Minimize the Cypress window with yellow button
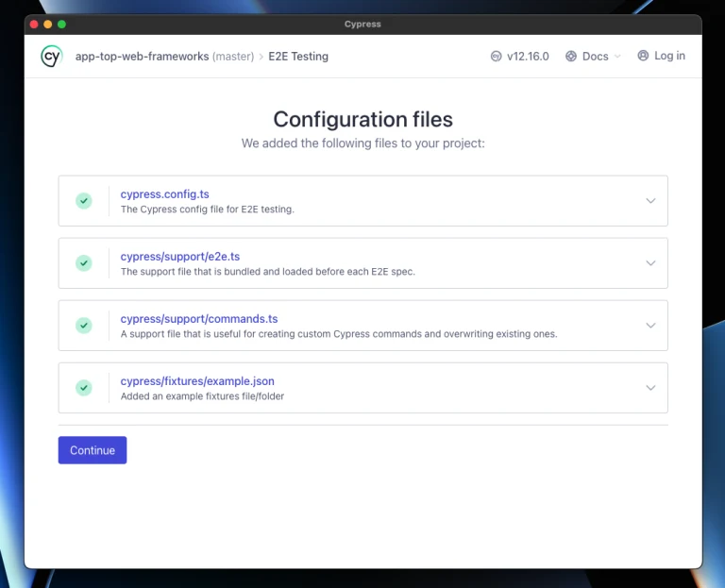 click(x=47, y=24)
